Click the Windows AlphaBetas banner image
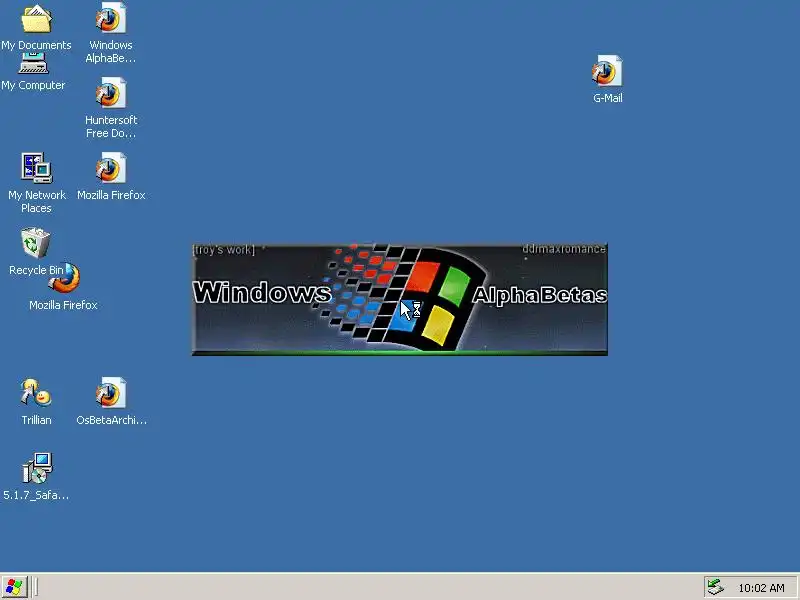The width and height of the screenshot is (800, 600). pyautogui.click(x=399, y=299)
